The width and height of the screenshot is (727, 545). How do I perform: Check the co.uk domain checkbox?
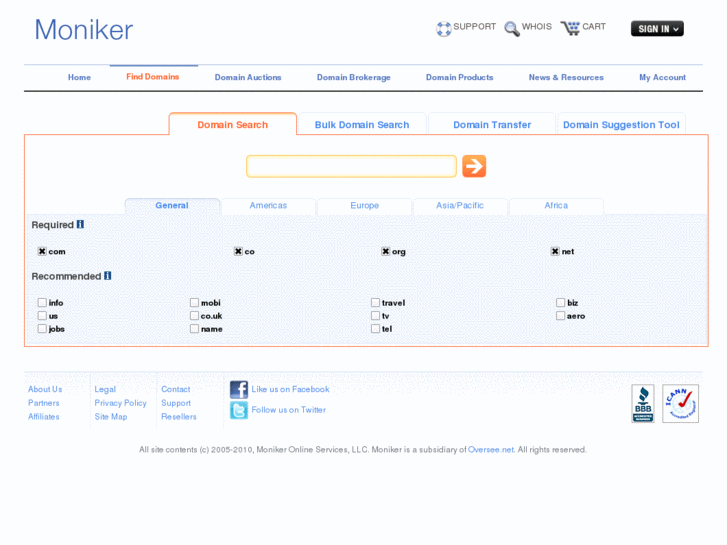(x=194, y=315)
